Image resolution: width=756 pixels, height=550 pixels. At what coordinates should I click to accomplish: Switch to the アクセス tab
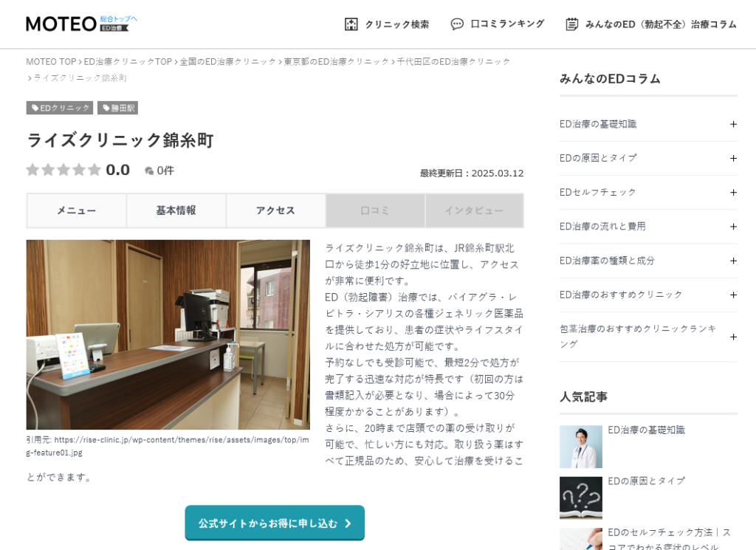(x=275, y=210)
